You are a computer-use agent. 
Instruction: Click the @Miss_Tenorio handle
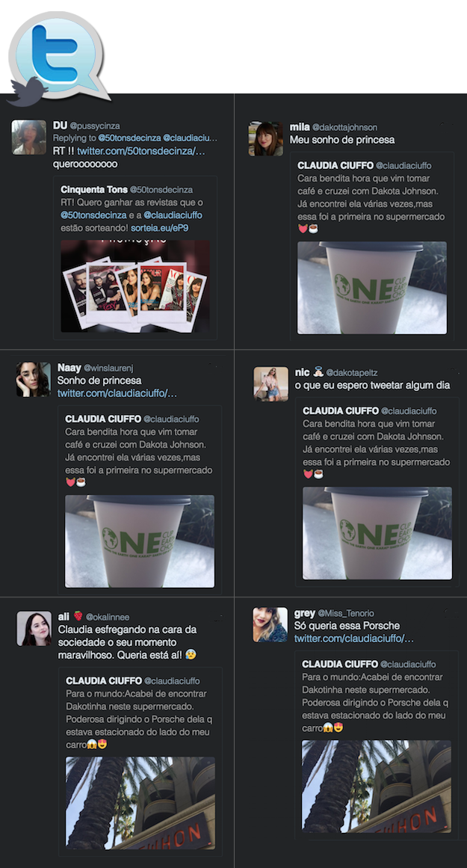tap(346, 613)
